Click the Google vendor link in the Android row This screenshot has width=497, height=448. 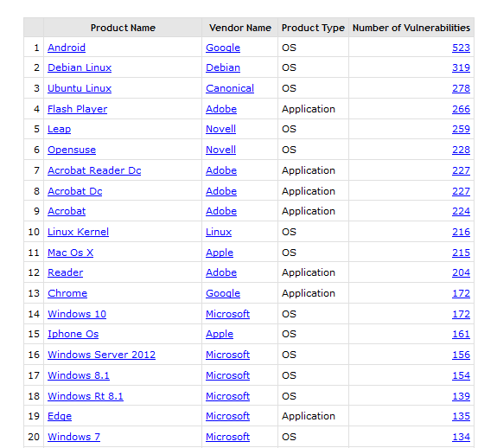223,48
